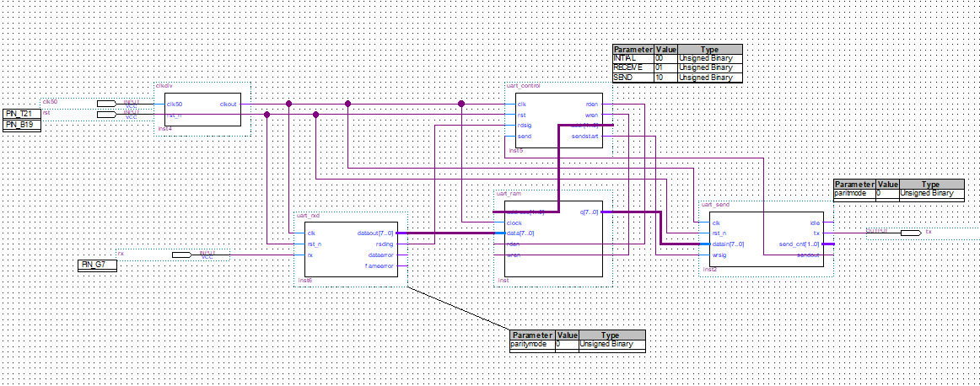Click the inst6 instance label
980x386 pixels.
tap(304, 281)
